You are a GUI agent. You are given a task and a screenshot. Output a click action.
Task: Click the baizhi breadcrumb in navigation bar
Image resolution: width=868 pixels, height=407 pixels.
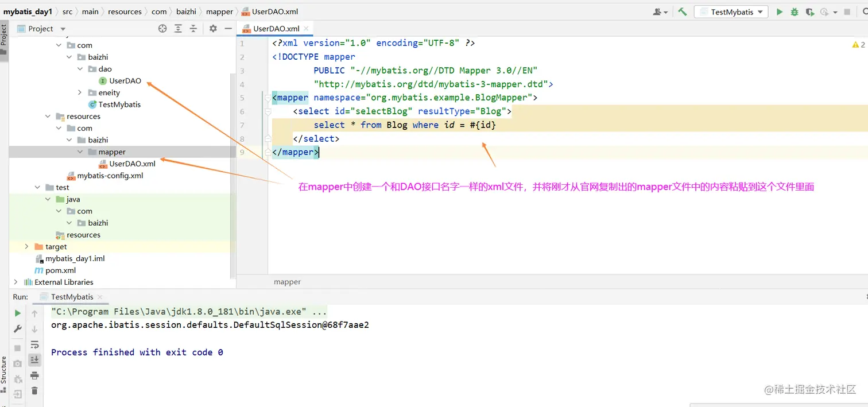tap(186, 11)
